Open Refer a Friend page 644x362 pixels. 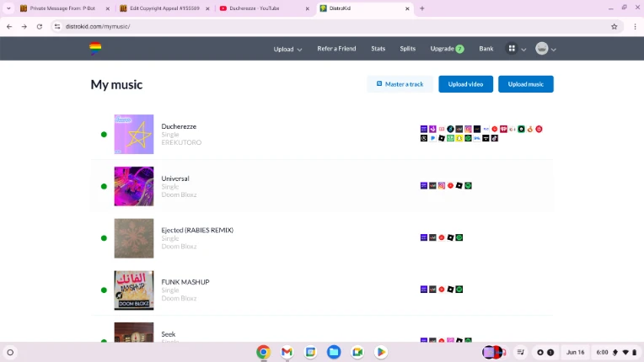[336, 48]
